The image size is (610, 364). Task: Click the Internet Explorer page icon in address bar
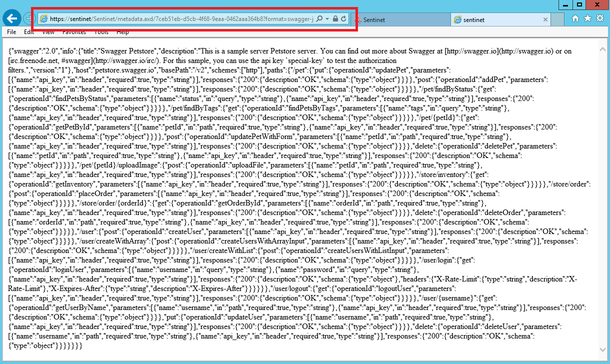click(43, 19)
